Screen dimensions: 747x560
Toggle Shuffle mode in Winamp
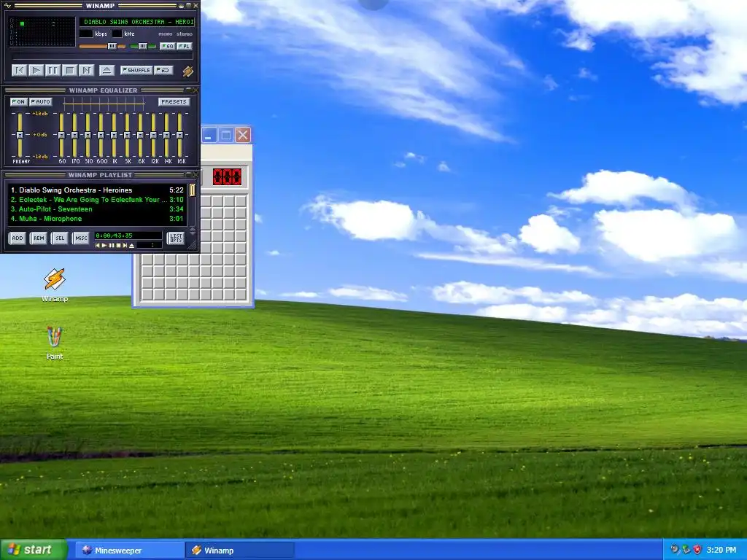[136, 70]
